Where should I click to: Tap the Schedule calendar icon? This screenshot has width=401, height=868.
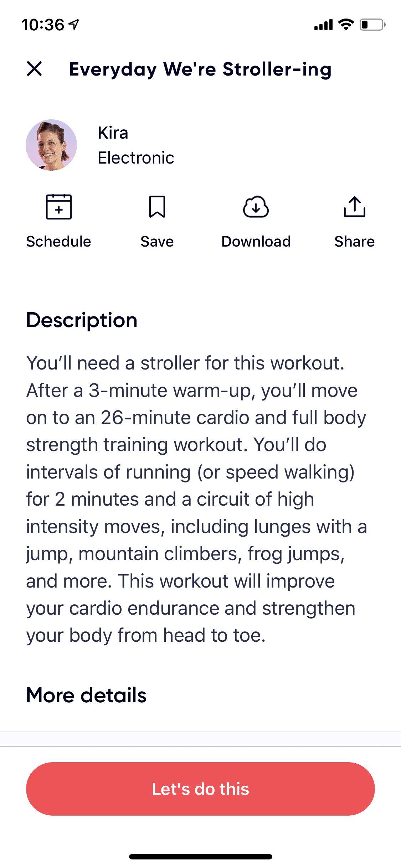coord(59,207)
